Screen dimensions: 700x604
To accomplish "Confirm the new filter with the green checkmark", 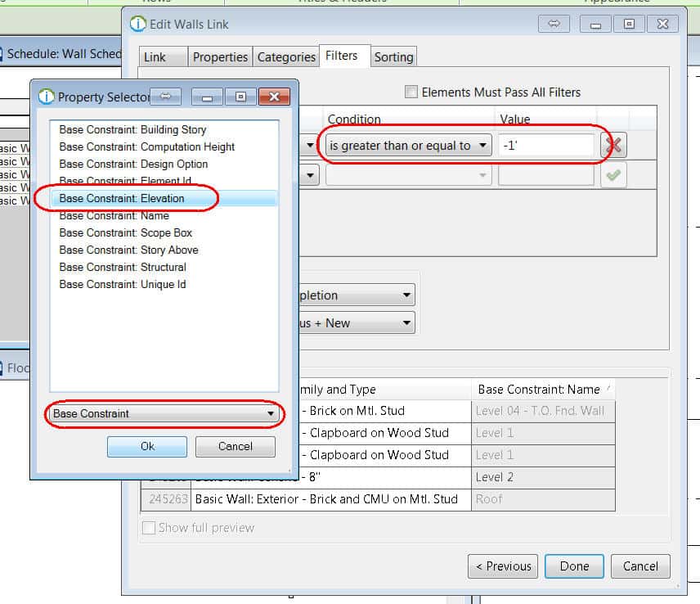I will (613, 174).
